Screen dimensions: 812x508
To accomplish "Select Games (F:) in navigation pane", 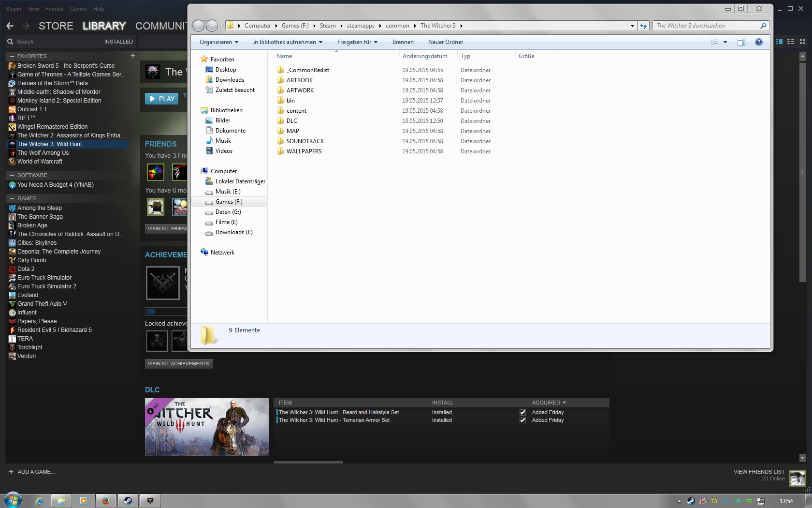I will (x=229, y=202).
